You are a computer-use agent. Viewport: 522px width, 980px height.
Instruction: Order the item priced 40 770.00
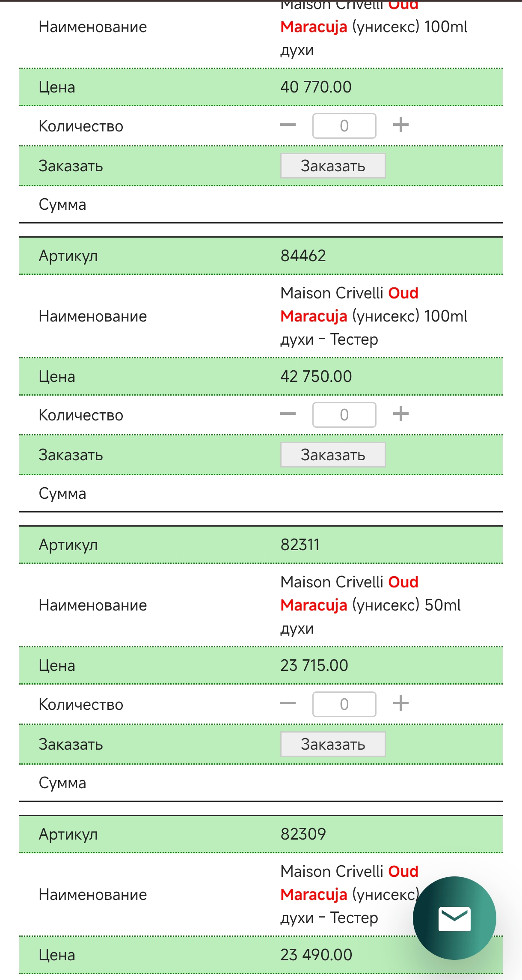tap(333, 166)
